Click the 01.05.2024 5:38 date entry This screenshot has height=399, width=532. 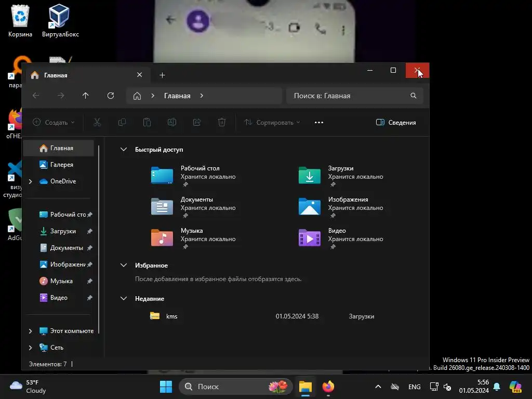pos(297,316)
